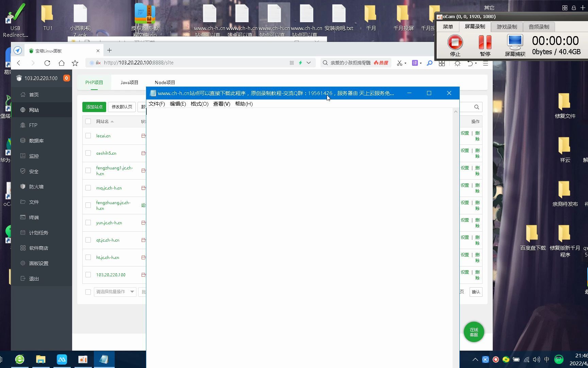Screen dimensions: 588x368
Task: Click the Notepad scrollbar up arrow
Action: [456, 111]
